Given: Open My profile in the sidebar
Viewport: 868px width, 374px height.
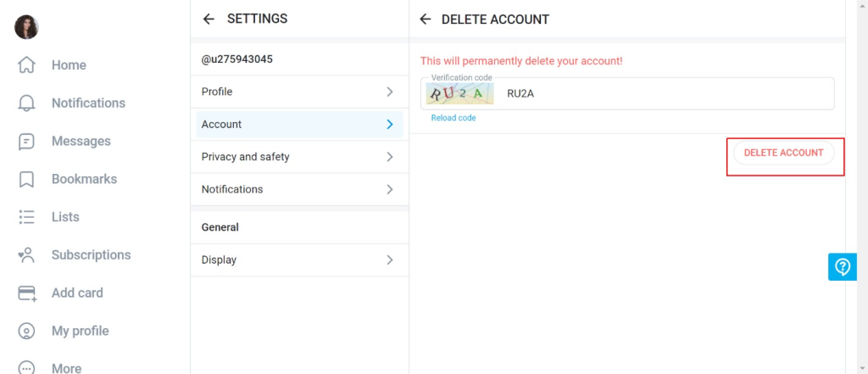Looking at the screenshot, I should tap(81, 331).
